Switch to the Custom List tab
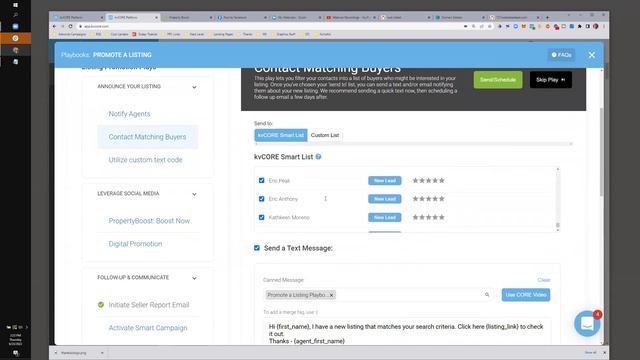640x360 pixels. [324, 135]
